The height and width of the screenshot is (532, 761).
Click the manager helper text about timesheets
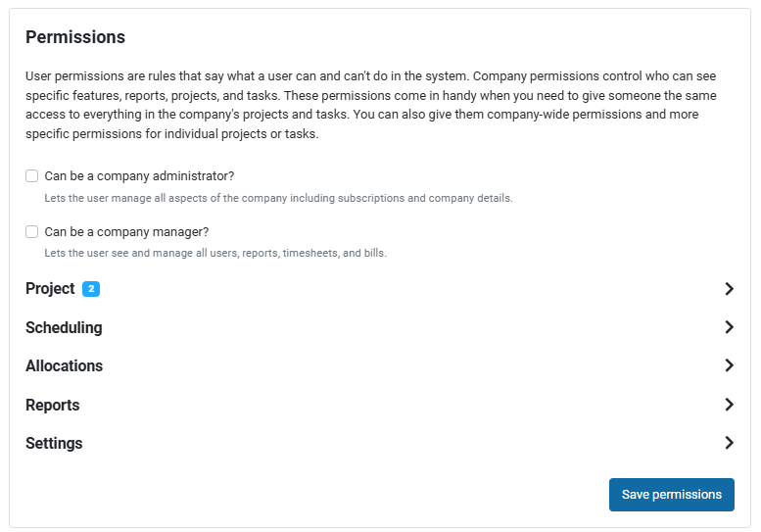click(x=215, y=253)
